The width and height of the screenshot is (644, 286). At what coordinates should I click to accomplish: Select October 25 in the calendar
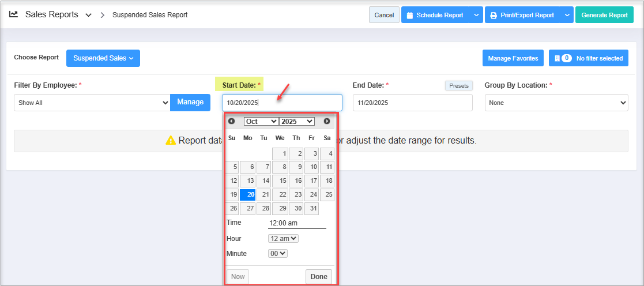tap(327, 195)
